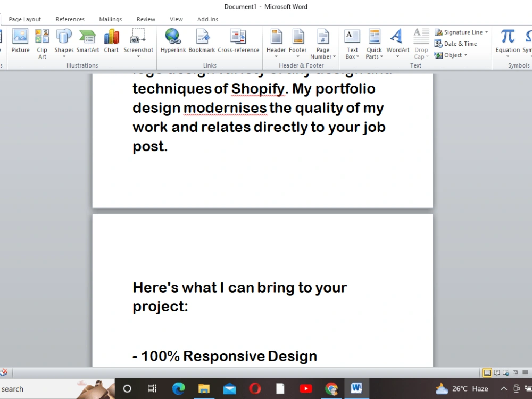Viewport: 532px width, 399px height.
Task: Insert a SmartArt graphic
Action: point(88,41)
